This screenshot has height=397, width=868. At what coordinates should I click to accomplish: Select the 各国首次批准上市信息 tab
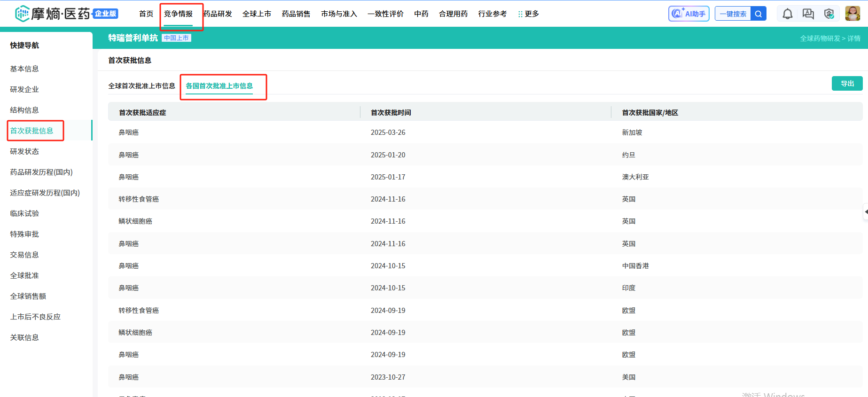(219, 86)
